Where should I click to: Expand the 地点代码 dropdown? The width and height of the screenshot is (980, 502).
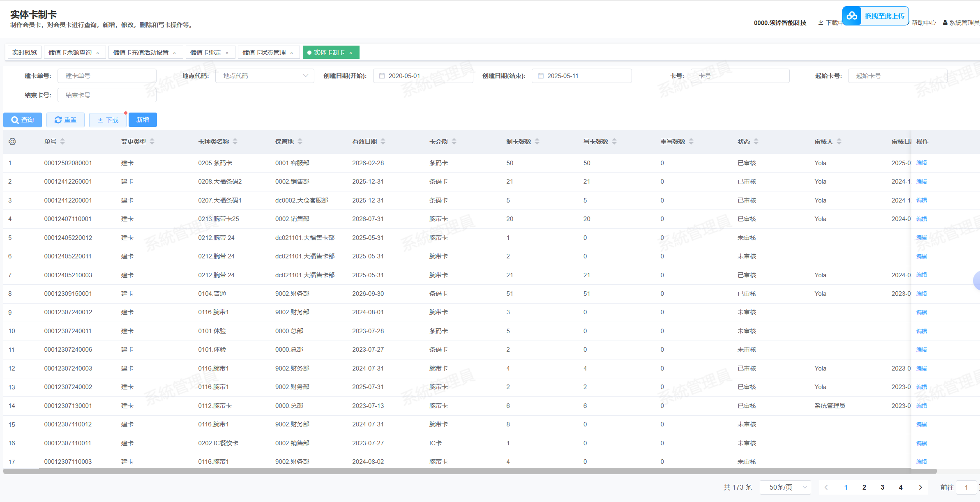click(x=265, y=76)
